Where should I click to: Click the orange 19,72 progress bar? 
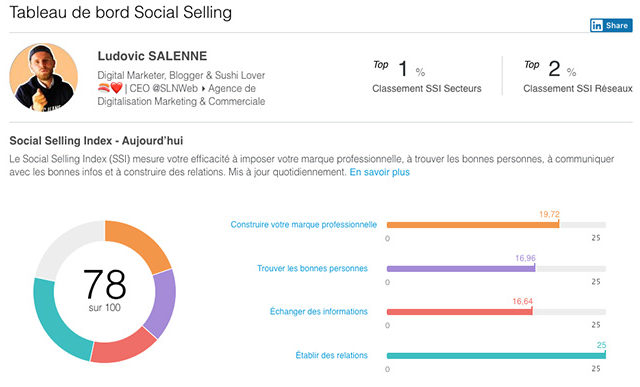(x=473, y=225)
